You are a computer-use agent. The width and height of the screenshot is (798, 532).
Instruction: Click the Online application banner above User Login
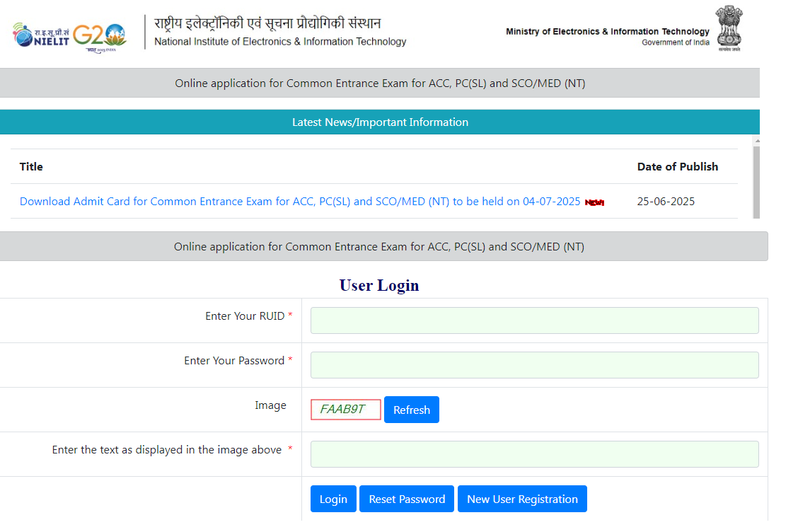pyautogui.click(x=383, y=246)
